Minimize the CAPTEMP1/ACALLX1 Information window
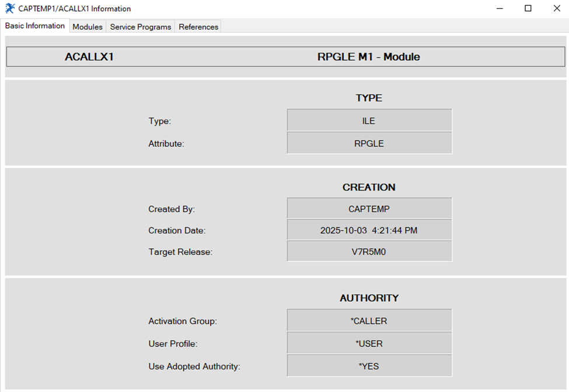This screenshot has width=569, height=392. [500, 9]
